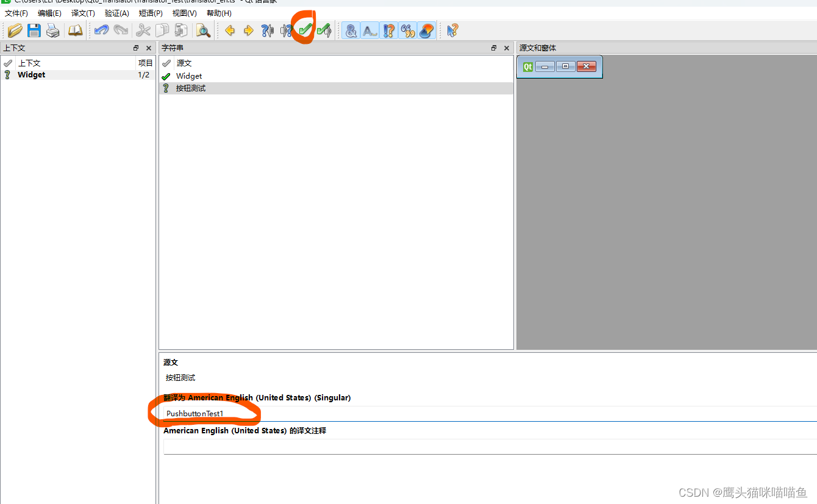Go to the next item (right yellow arrow)
This screenshot has width=817, height=504.
tap(249, 30)
